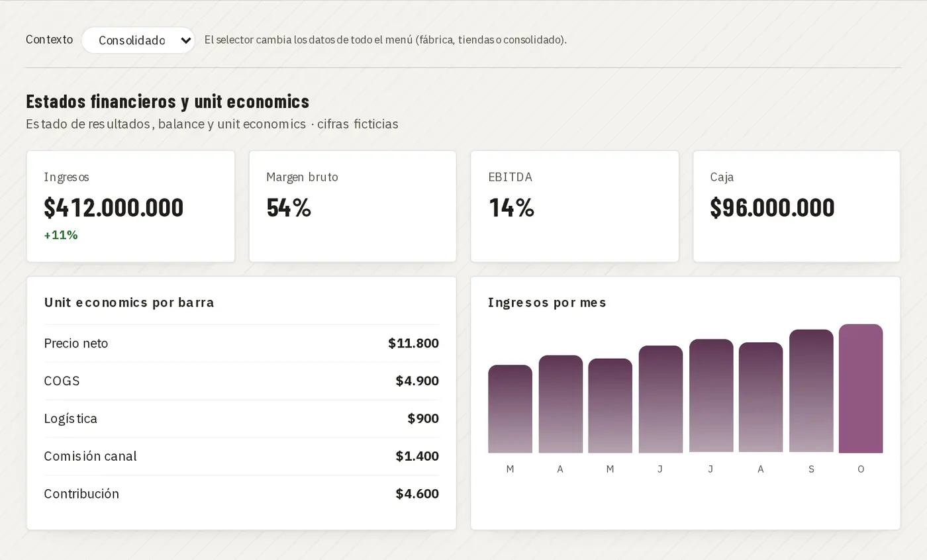The height and width of the screenshot is (560, 927).
Task: Click the highlighted chart bar above "O"
Action: tap(861, 389)
